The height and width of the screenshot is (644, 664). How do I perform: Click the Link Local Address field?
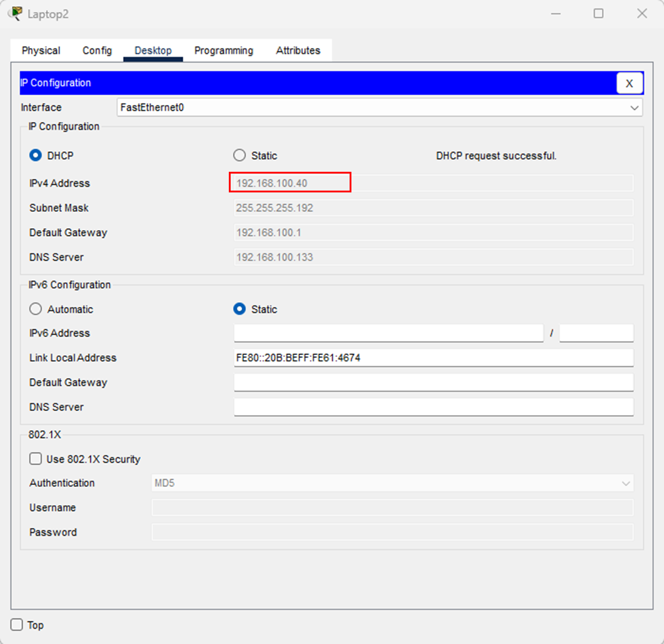[x=433, y=358]
